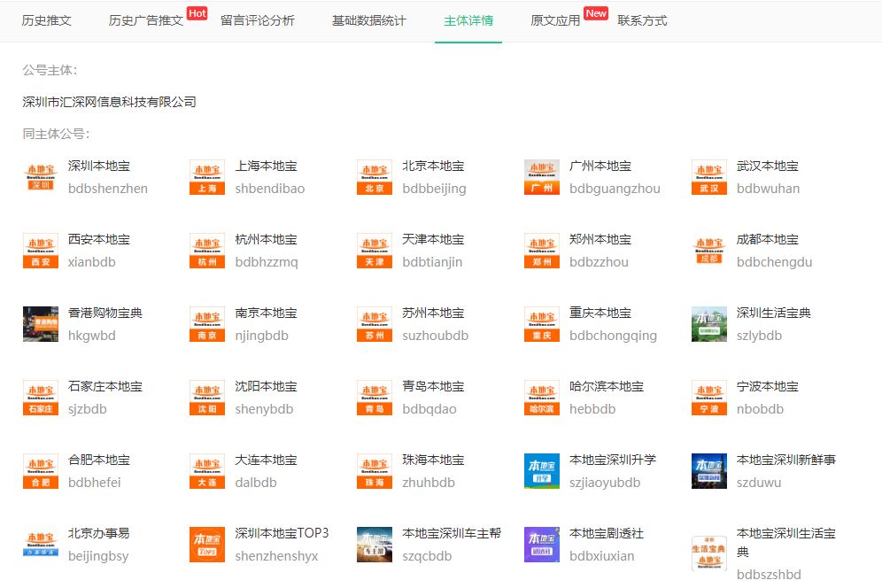
Task: Switch to the 联系方式 tab
Action: click(x=642, y=20)
